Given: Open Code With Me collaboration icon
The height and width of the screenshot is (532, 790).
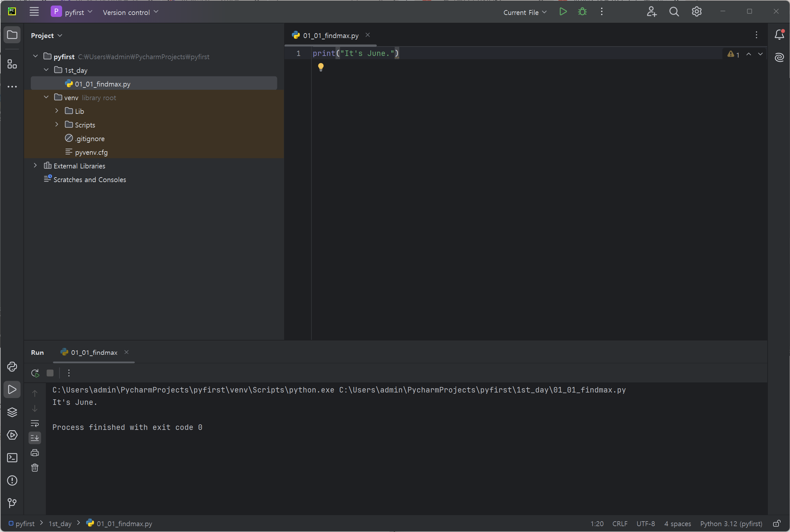Looking at the screenshot, I should [x=652, y=12].
